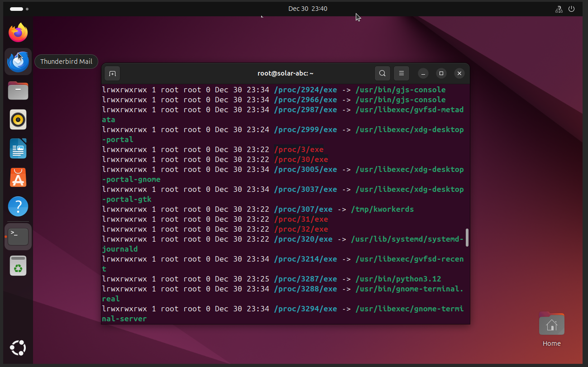Open the clock showing Dec 30 23:40
This screenshot has height=367, width=588.
pos(308,9)
